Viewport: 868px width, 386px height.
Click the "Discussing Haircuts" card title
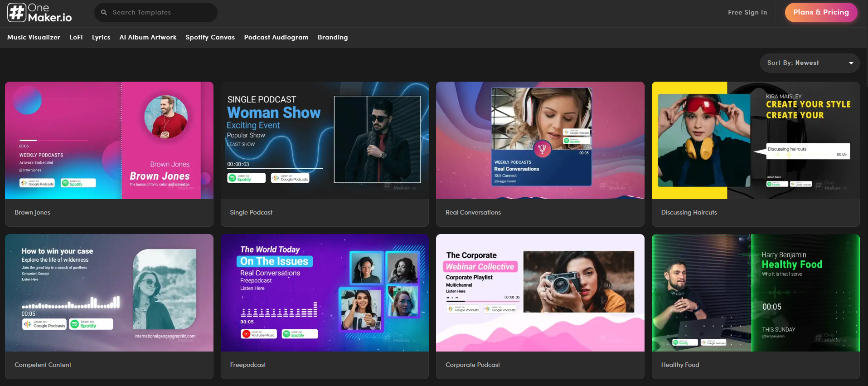689,212
